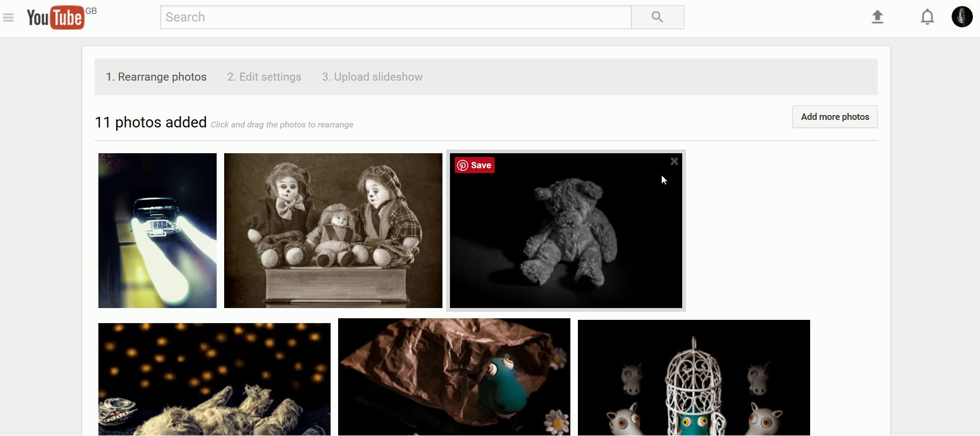The height and width of the screenshot is (436, 980).
Task: Open the hamburger guide menu
Action: pyautogui.click(x=8, y=18)
